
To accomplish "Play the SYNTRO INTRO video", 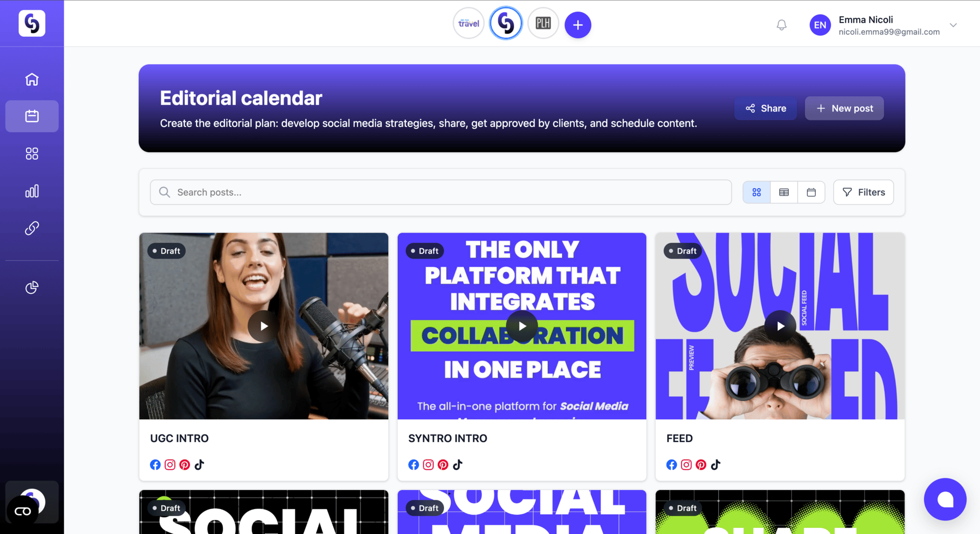I will click(522, 326).
